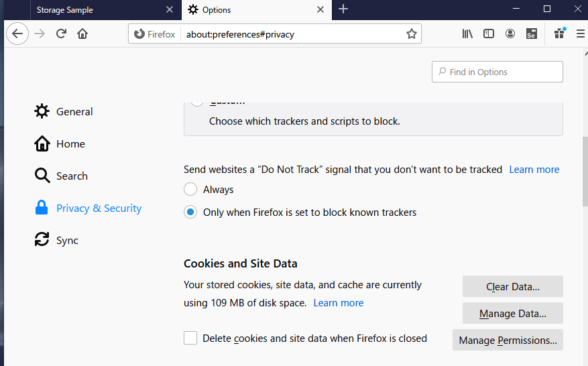The height and width of the screenshot is (366, 588).
Task: Select the Always radio button
Action: 191,190
